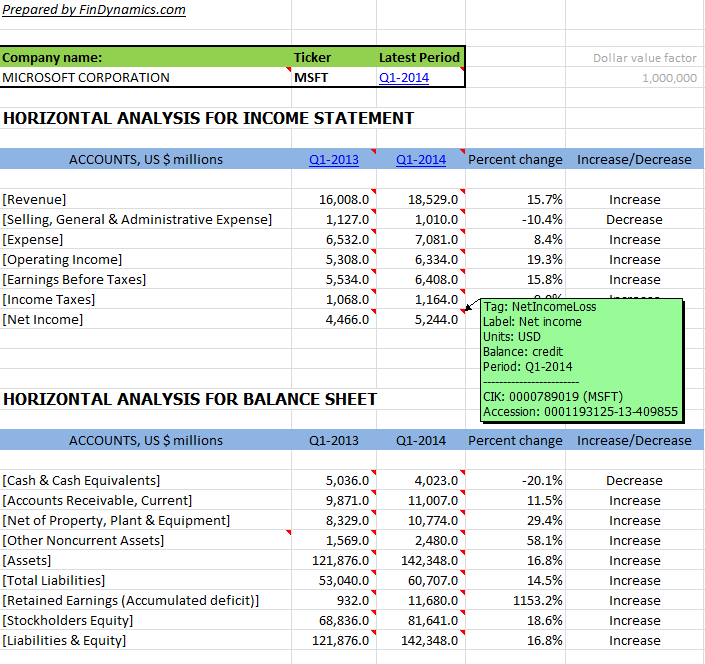Click the Dollar value factor 1,000,000 cell
The image size is (705, 664).
coord(669,78)
